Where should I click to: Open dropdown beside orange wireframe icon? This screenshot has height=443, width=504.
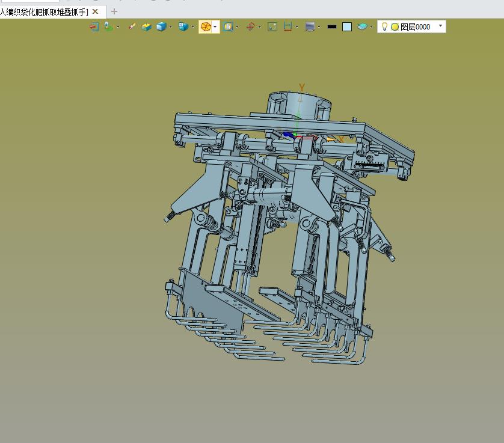click(215, 27)
